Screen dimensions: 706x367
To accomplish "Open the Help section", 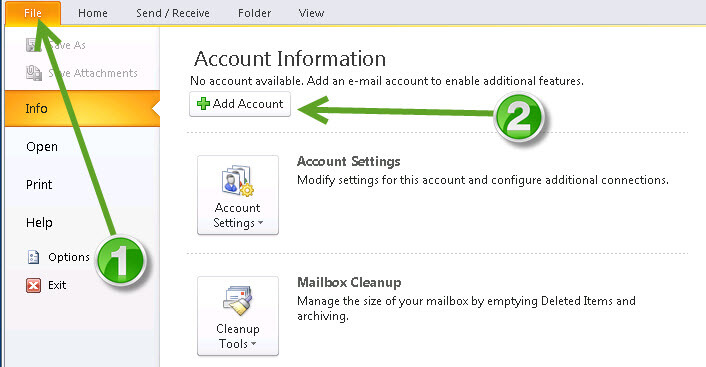I will click(39, 222).
